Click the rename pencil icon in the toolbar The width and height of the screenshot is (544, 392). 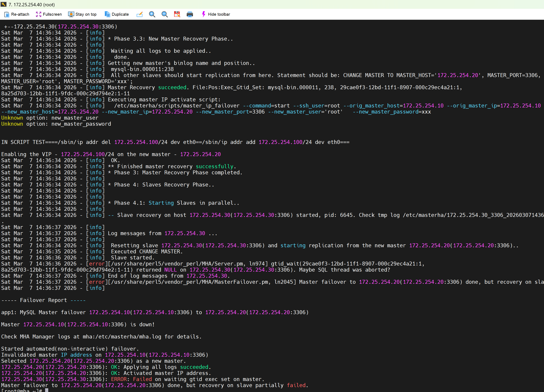click(140, 14)
